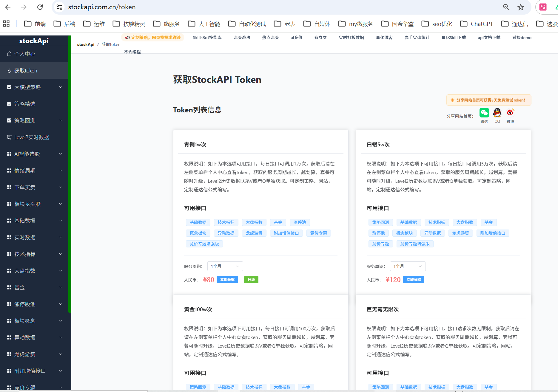Expand the 实时数据 sidebar menu
Image resolution: width=558 pixels, height=392 pixels.
pyautogui.click(x=34, y=237)
